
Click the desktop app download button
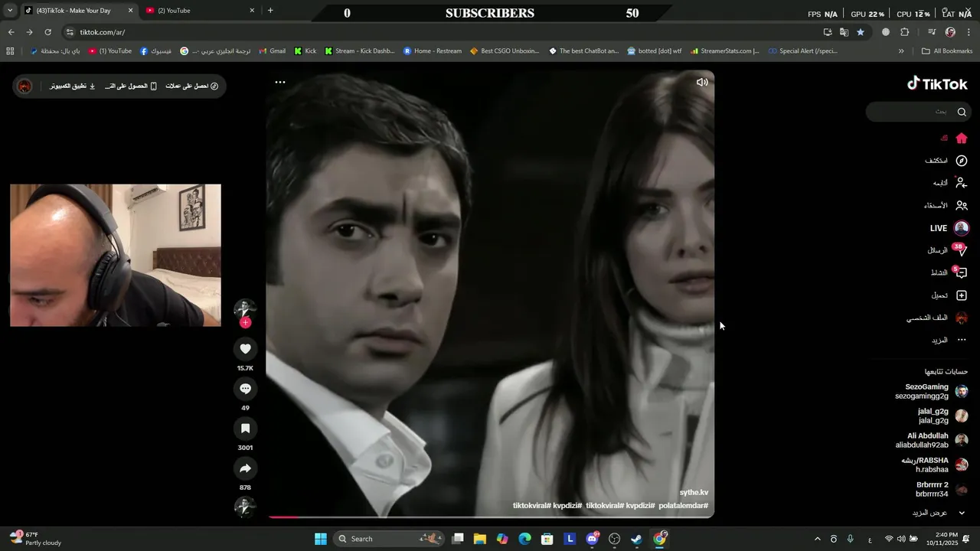click(x=73, y=86)
